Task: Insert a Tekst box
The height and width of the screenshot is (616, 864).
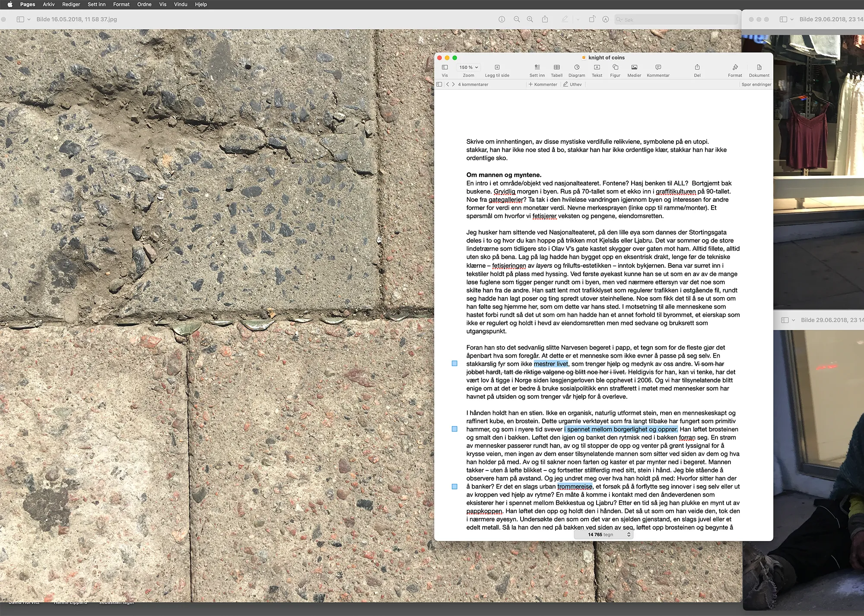Action: tap(597, 67)
